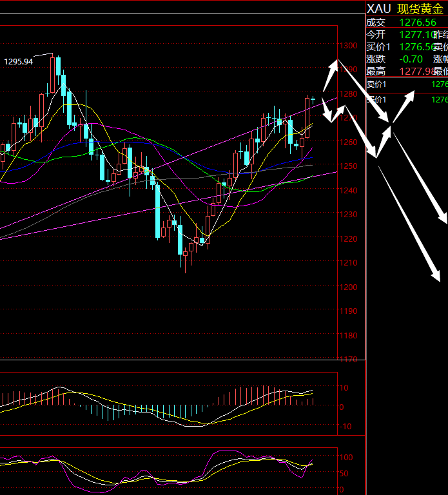Screen dimensions: 448x495
Task: Click the 100 label on KDJ axis
Action: coord(346,457)
